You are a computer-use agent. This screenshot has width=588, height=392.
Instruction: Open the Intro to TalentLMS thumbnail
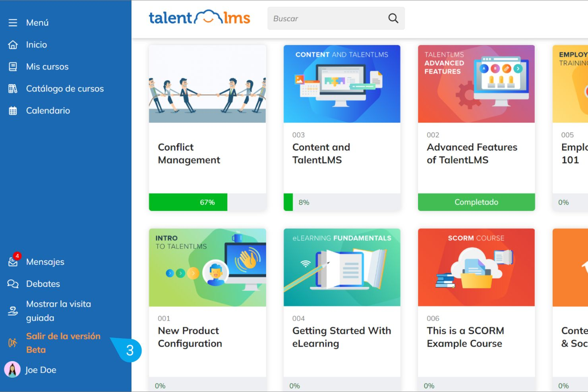[207, 267]
